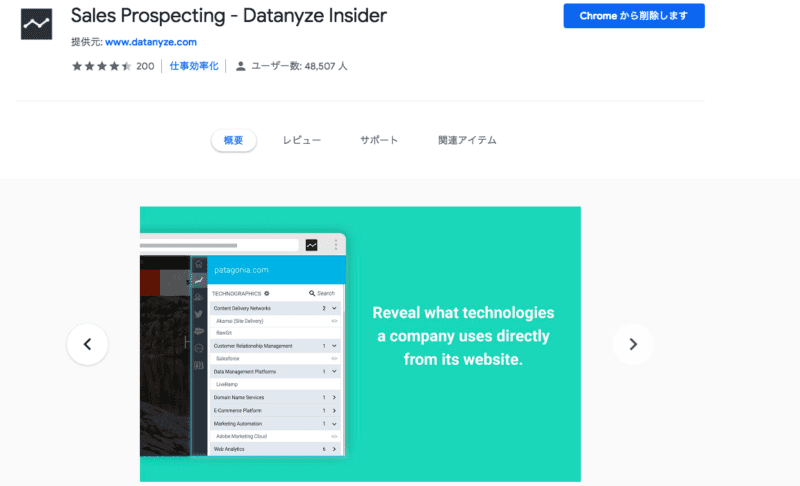
Task: Click the Datanyze extension logo icon
Action: [x=36, y=24]
